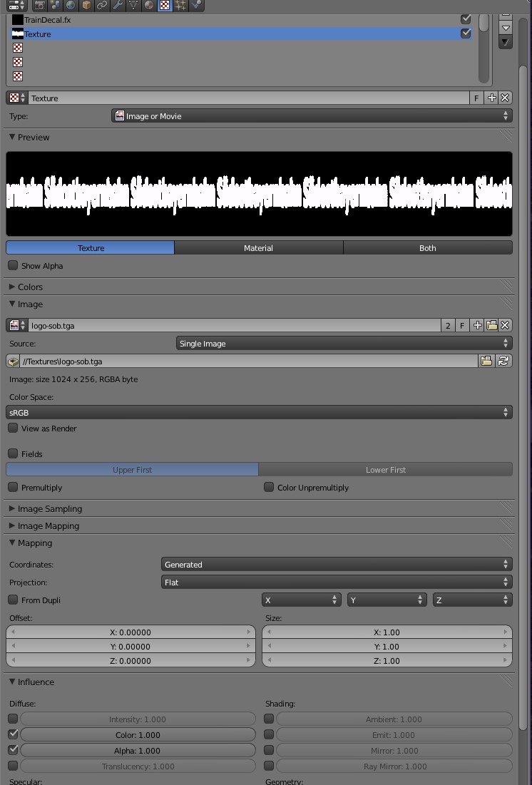
Task: Open the image Source dropdown
Action: (344, 344)
